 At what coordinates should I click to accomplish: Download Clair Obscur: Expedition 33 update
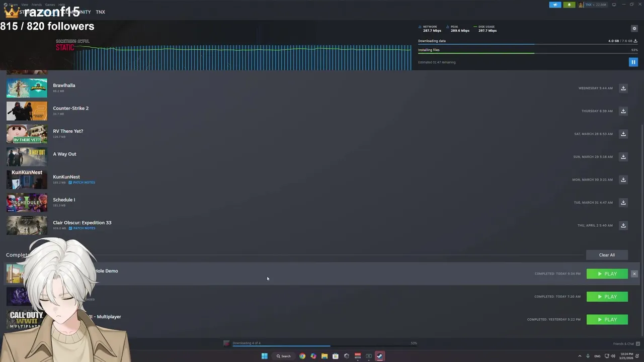(623, 225)
